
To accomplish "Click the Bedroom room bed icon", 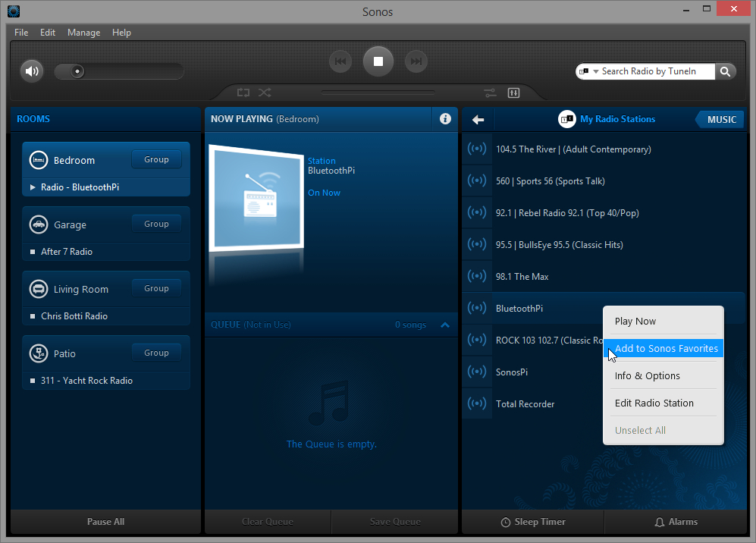I will pos(39,160).
